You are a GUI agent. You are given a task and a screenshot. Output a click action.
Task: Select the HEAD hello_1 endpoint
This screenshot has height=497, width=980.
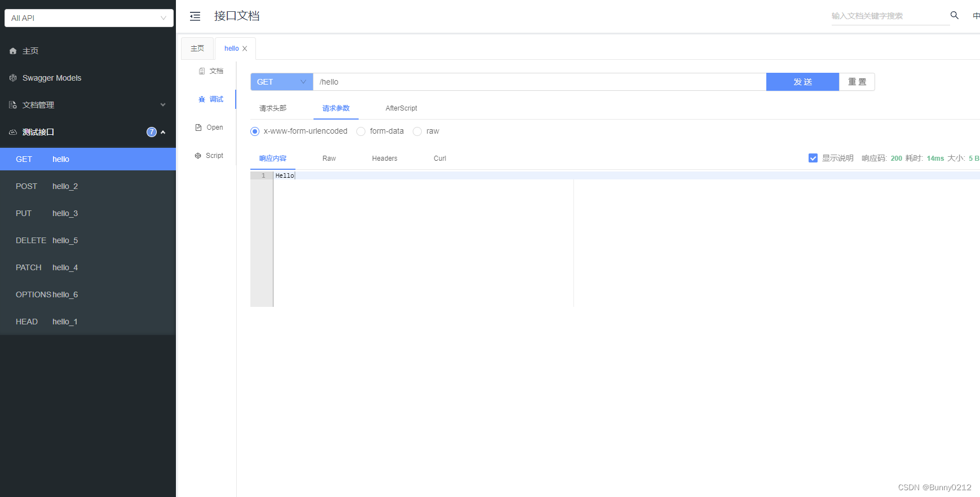pyautogui.click(x=88, y=322)
